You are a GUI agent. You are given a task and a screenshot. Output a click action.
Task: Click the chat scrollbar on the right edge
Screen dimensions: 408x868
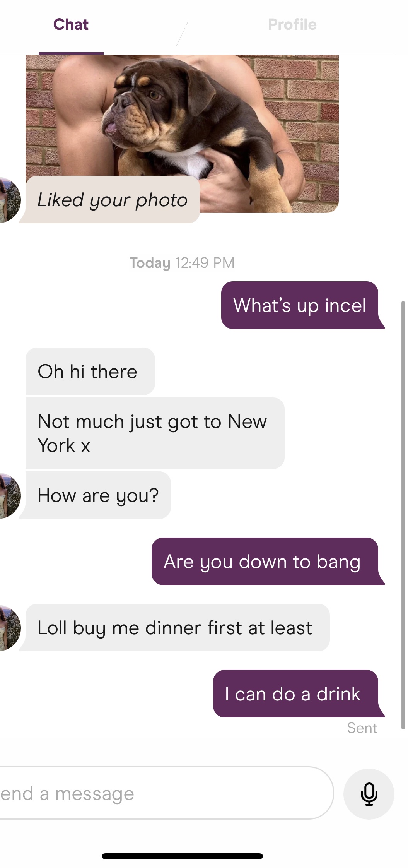pyautogui.click(x=403, y=515)
